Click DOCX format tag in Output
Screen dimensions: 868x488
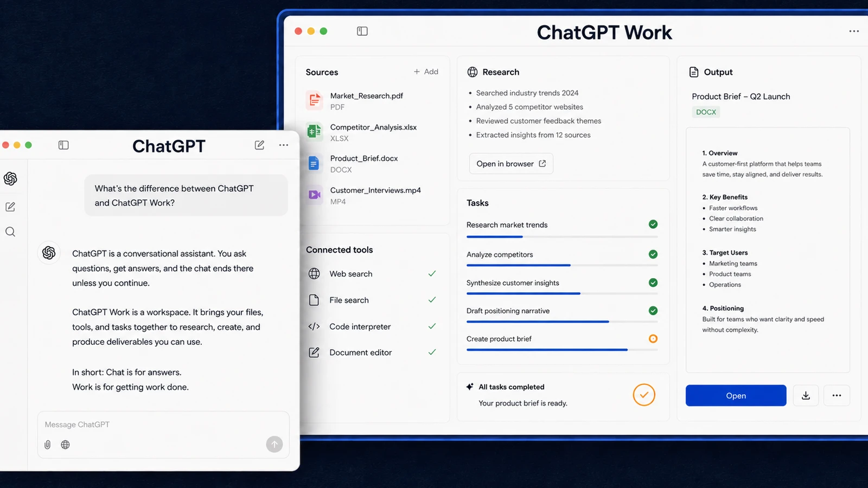tap(706, 112)
